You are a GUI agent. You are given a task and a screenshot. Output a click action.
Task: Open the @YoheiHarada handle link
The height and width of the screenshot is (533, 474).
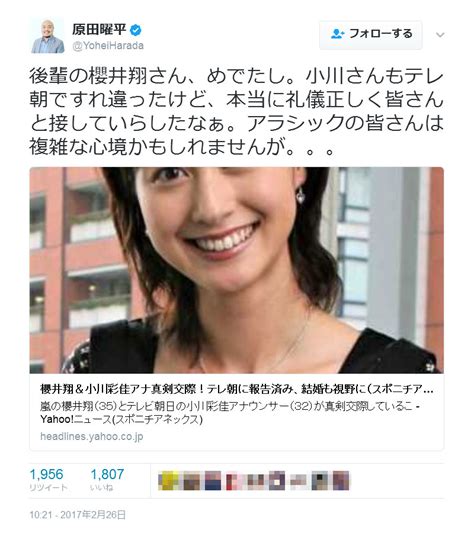[x=108, y=46]
